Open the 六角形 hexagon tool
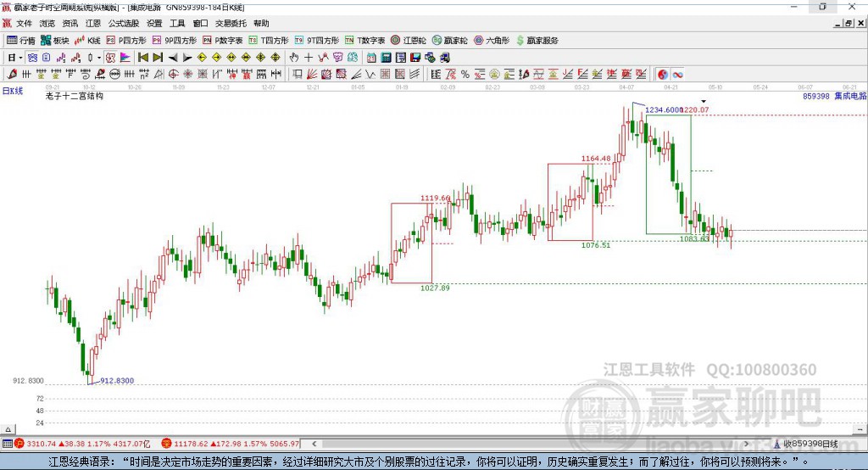 pos(492,41)
